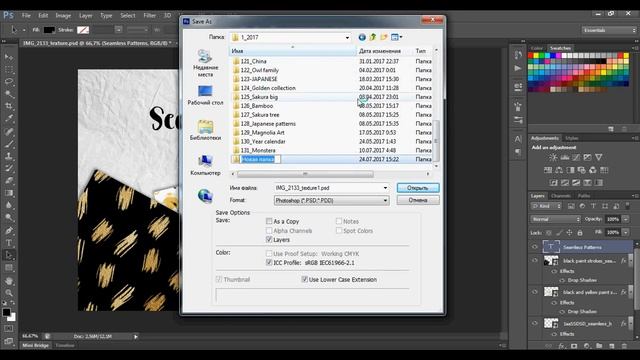Toggle the Layers checkbox in Save Options
640x360 pixels.
tap(269, 240)
